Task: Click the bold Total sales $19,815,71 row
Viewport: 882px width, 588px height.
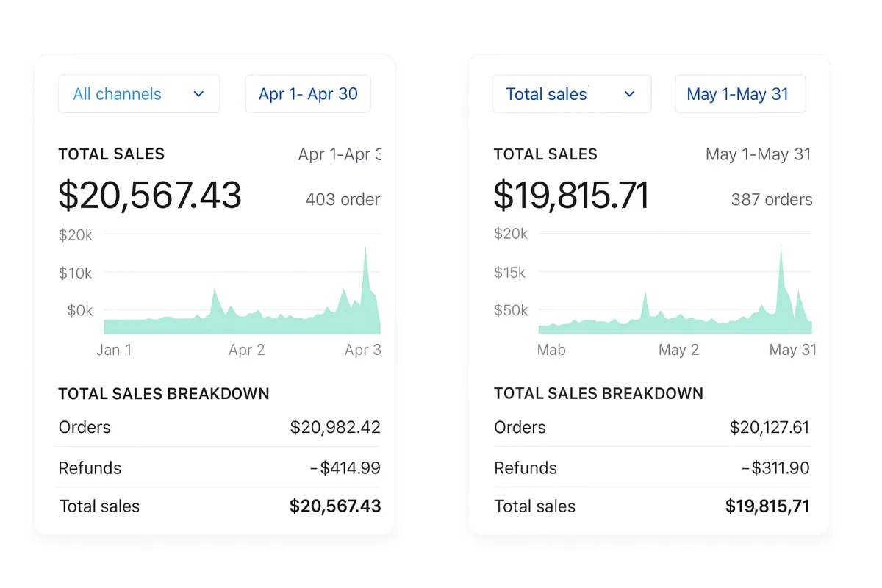Action: 651,506
